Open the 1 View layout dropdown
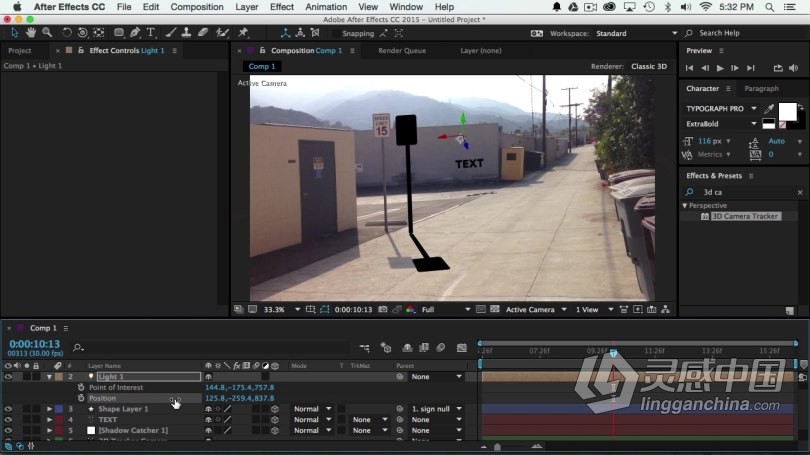The image size is (810, 455). coord(595,309)
